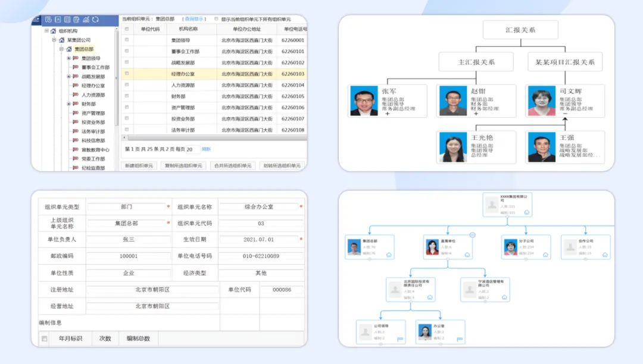Screen dimensions: 643x364
Task: Click home icon on 北京国际投资有限责任公司 card
Action: pos(430,297)
